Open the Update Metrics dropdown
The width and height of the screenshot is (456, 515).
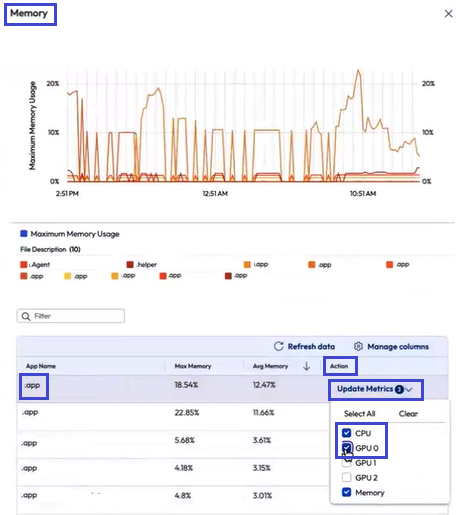coord(375,389)
